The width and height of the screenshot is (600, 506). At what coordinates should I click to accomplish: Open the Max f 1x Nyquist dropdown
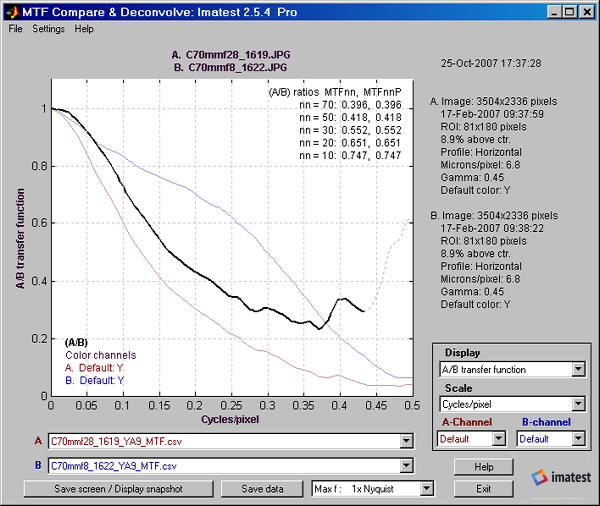tap(373, 489)
